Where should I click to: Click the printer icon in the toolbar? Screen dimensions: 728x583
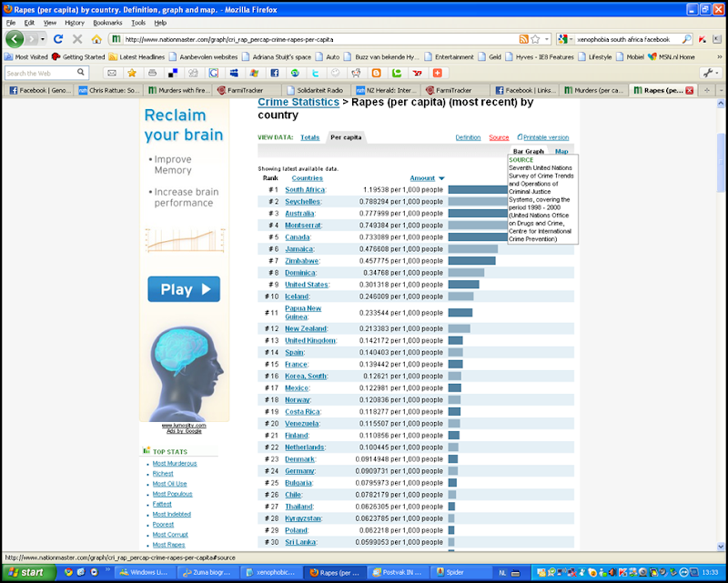coord(152,73)
